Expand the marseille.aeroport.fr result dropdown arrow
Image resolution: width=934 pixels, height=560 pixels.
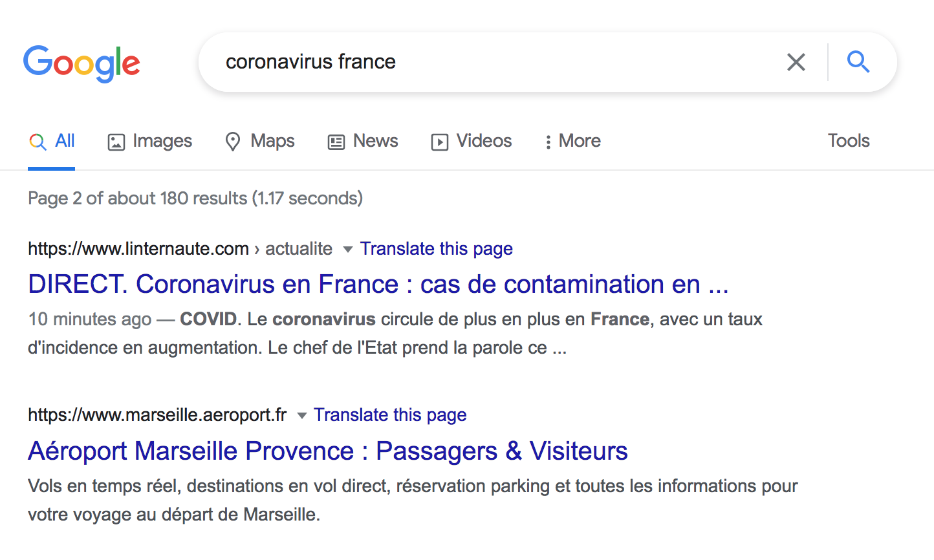pos(301,416)
